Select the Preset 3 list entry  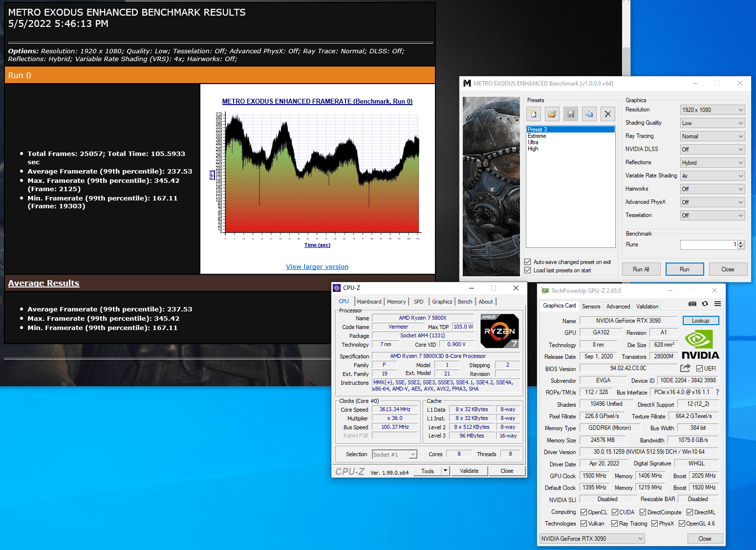[570, 130]
